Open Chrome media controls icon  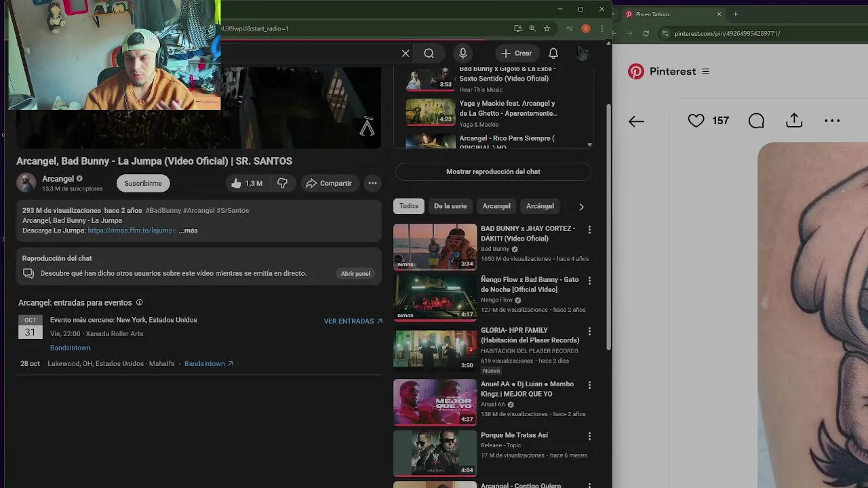pyautogui.click(x=569, y=28)
